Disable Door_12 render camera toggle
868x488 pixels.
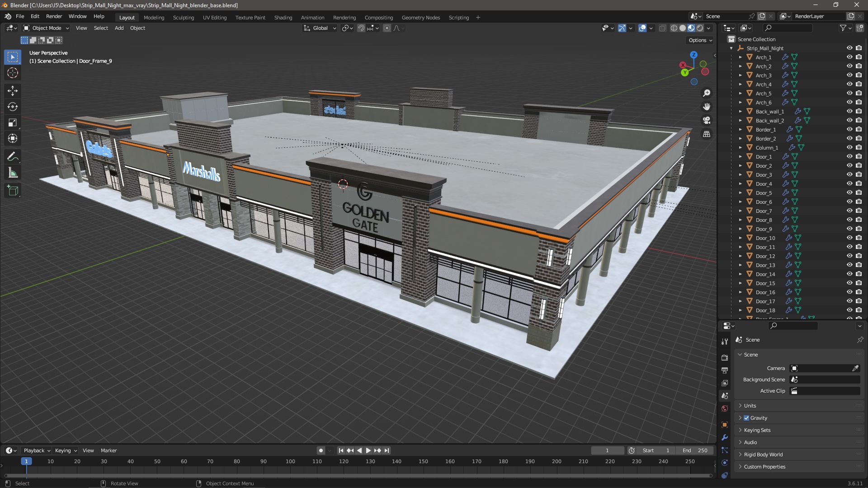[x=859, y=256]
